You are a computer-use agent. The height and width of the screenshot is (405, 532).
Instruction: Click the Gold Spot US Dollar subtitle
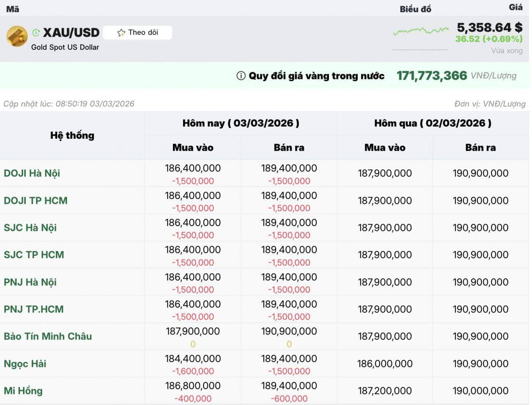point(65,47)
